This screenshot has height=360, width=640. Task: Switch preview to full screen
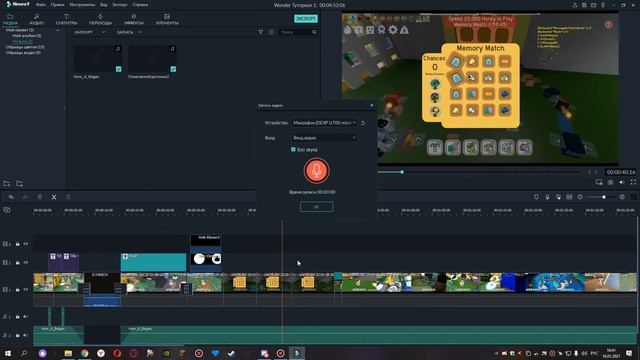point(633,182)
